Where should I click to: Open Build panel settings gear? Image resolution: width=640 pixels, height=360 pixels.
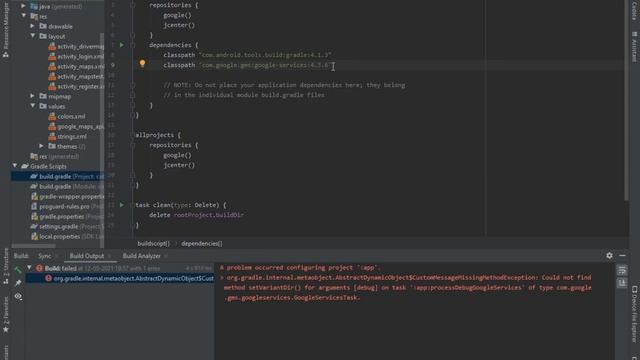point(609,256)
